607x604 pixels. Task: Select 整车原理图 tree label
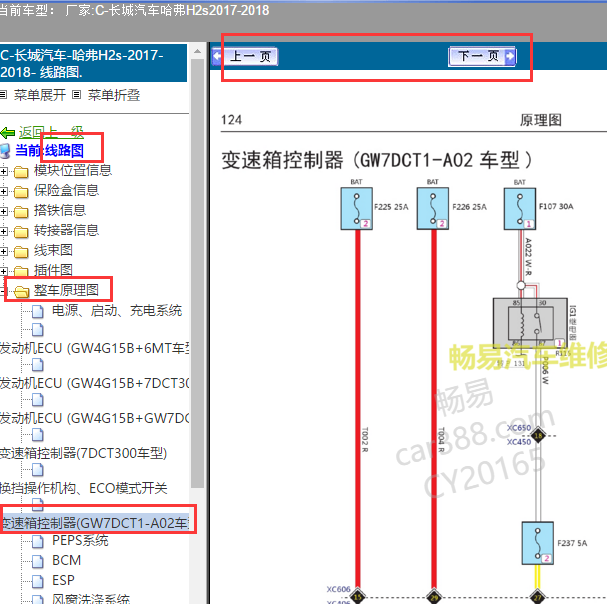click(66, 290)
